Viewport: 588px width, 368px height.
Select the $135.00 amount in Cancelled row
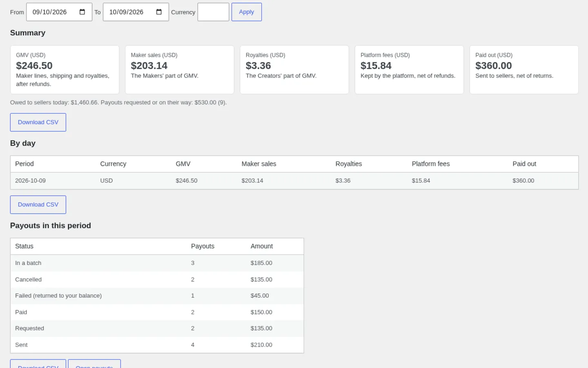click(x=261, y=280)
